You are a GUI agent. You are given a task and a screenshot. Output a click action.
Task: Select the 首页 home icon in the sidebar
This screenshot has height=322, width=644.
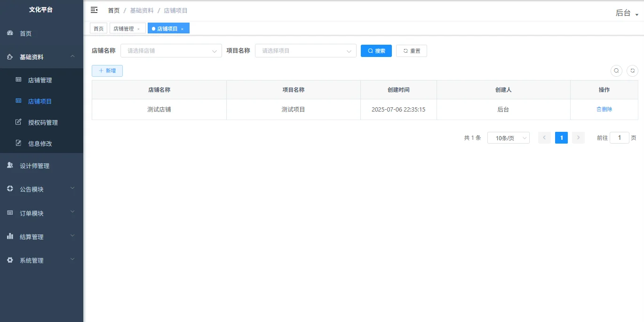[10, 33]
